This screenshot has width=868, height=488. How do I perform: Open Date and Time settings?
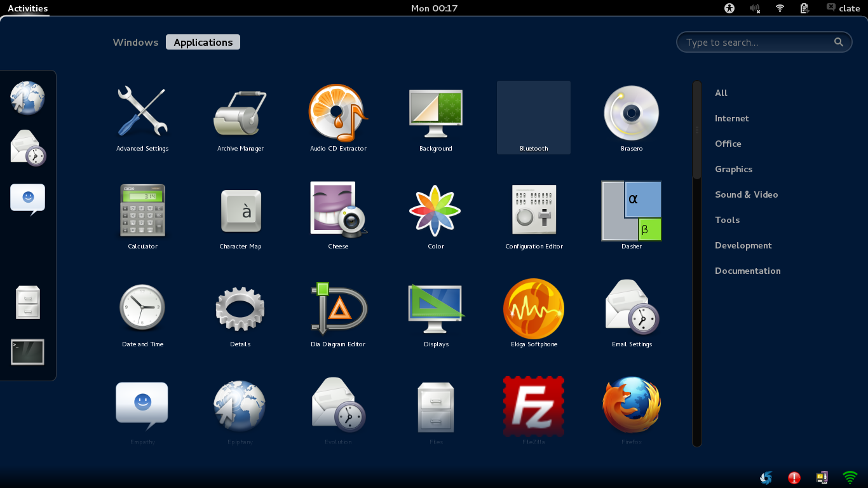(x=142, y=314)
